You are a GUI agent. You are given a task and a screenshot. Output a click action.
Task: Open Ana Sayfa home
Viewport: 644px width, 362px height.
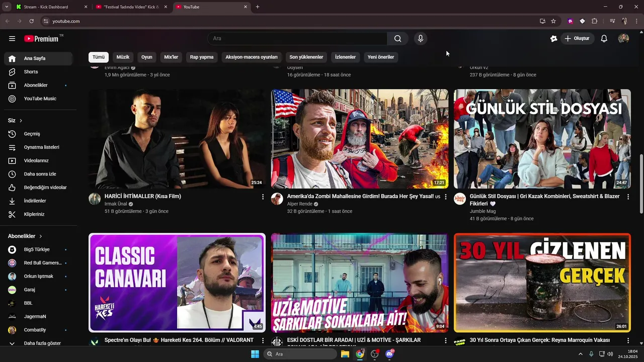click(x=38, y=58)
